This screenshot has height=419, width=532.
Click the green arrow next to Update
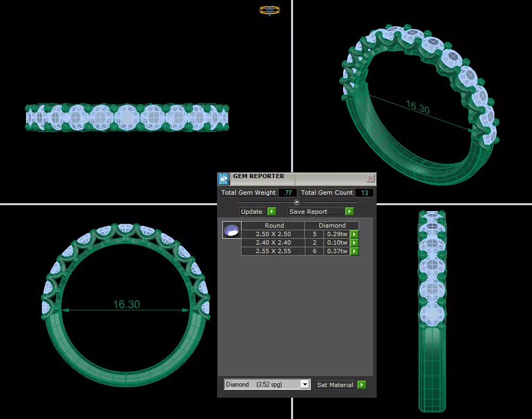pos(272,212)
